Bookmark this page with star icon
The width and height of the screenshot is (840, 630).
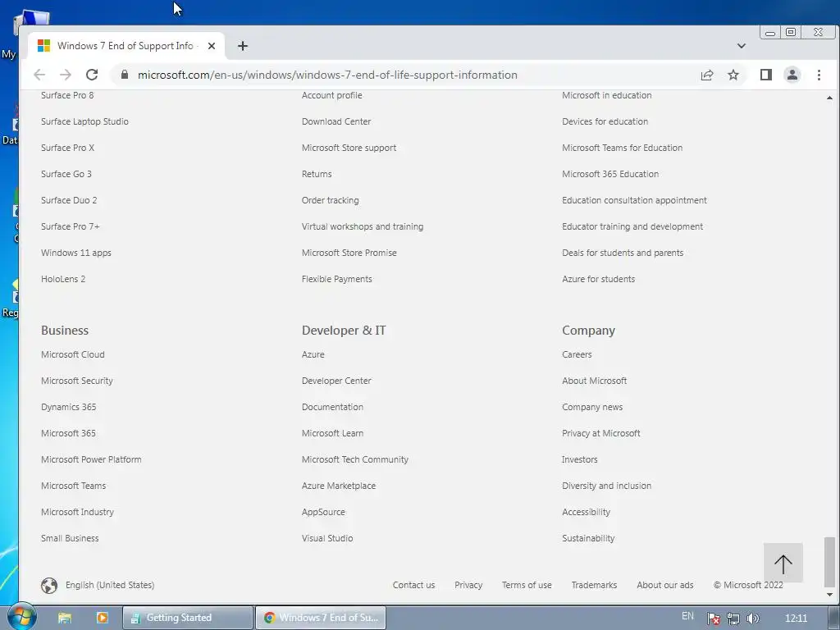click(x=733, y=75)
